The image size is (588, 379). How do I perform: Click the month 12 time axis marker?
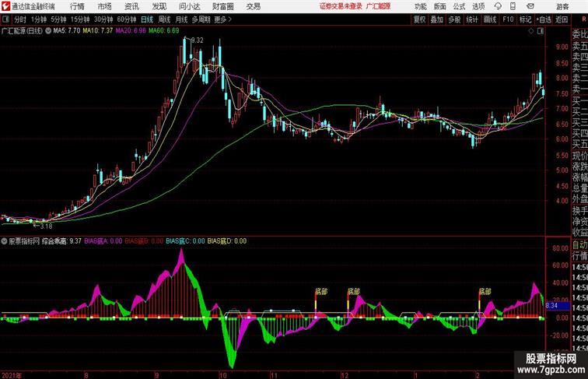(x=345, y=375)
